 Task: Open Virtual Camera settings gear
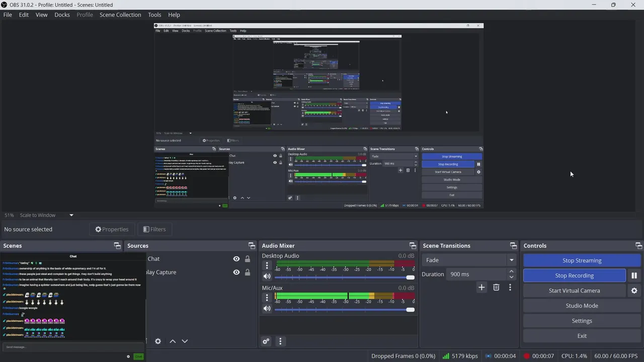pos(634,291)
